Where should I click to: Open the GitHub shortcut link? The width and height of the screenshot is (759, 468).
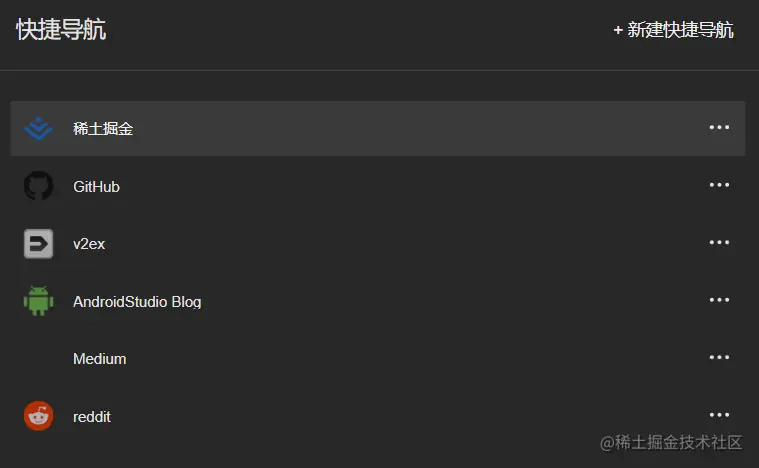point(96,187)
